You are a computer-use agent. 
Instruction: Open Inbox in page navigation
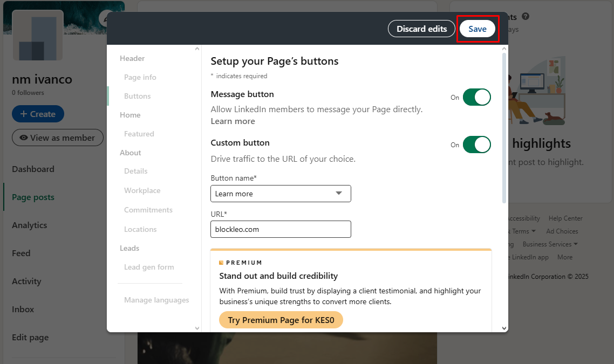23,309
